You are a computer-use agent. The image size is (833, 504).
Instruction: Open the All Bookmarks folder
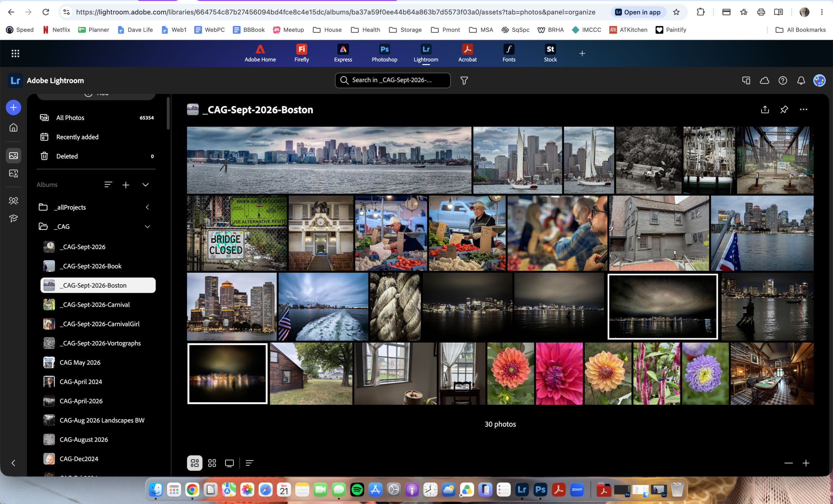(x=800, y=30)
